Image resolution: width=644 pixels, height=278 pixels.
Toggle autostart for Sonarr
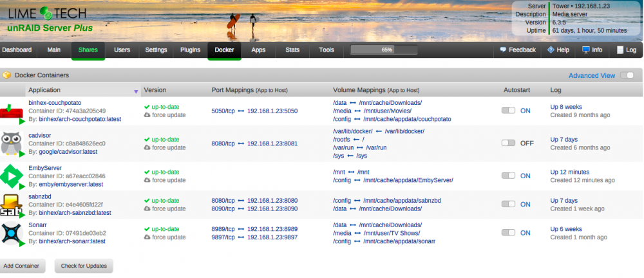coord(508,233)
